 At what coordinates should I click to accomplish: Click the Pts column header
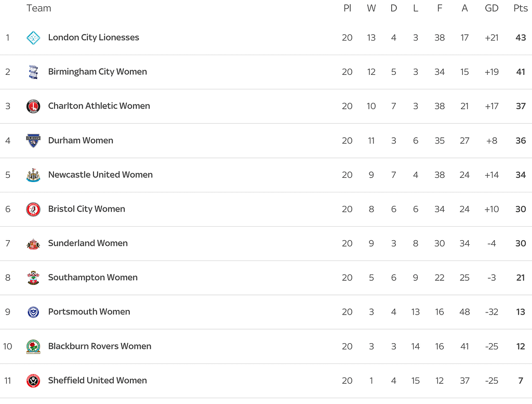tap(520, 8)
